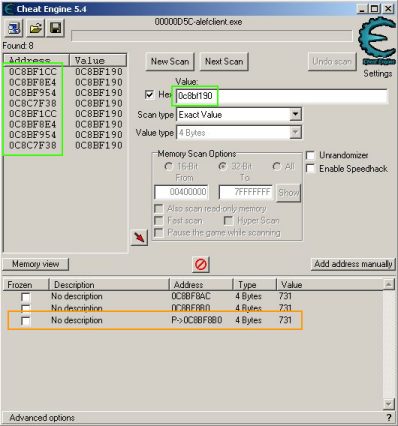Click the Show button beside the To field
398x426 pixels.
[x=289, y=193]
